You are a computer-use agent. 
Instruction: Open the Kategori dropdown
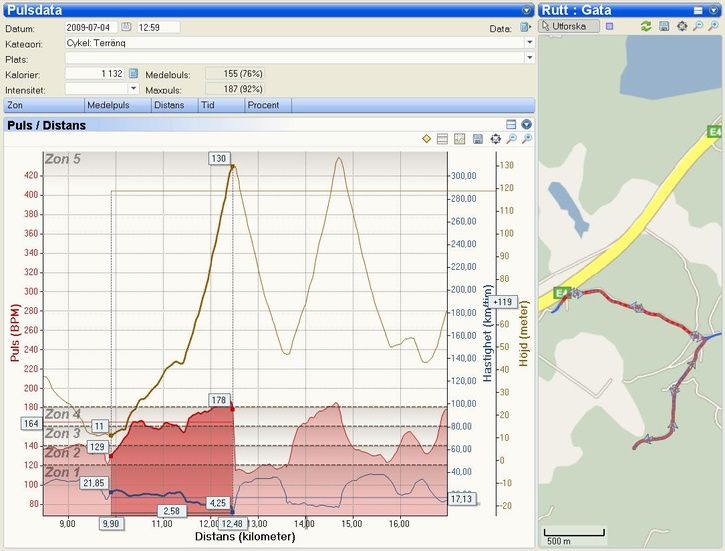point(529,43)
